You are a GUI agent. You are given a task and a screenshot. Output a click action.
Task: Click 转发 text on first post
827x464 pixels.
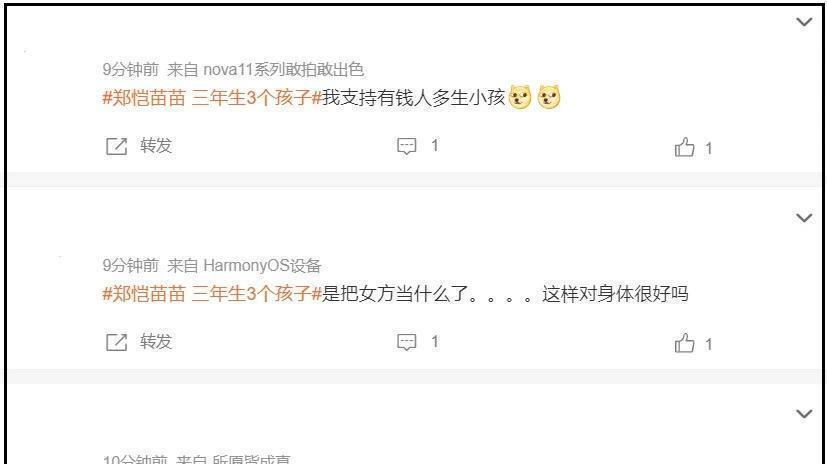pos(156,146)
